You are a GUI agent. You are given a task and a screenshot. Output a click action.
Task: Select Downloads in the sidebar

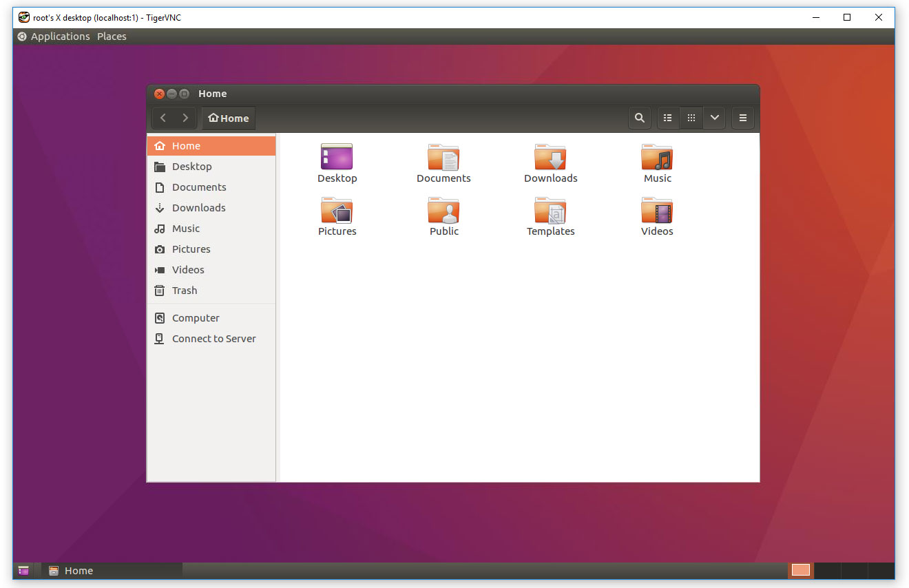tap(211, 207)
